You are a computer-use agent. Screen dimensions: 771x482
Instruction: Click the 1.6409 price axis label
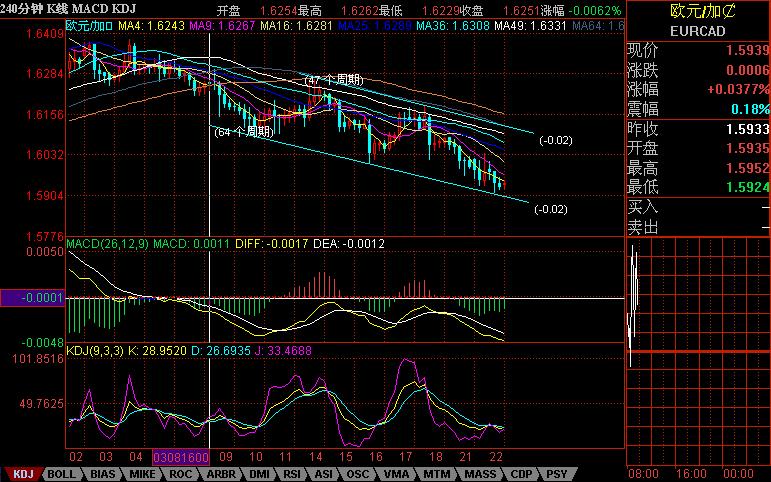tap(45, 34)
